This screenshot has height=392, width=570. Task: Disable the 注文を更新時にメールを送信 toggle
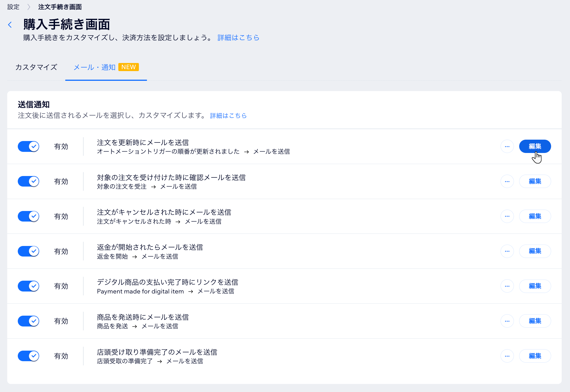(28, 146)
